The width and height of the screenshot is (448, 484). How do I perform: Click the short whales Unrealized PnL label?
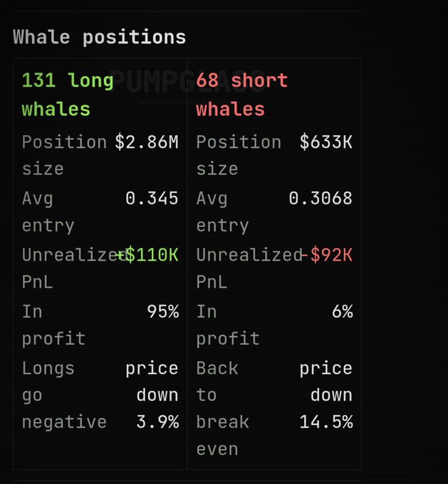(249, 268)
